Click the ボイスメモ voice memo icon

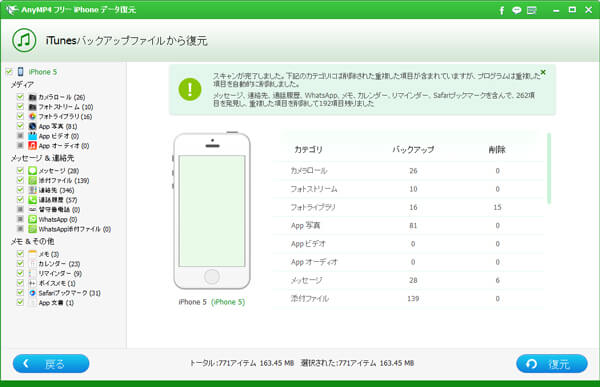pos(33,283)
